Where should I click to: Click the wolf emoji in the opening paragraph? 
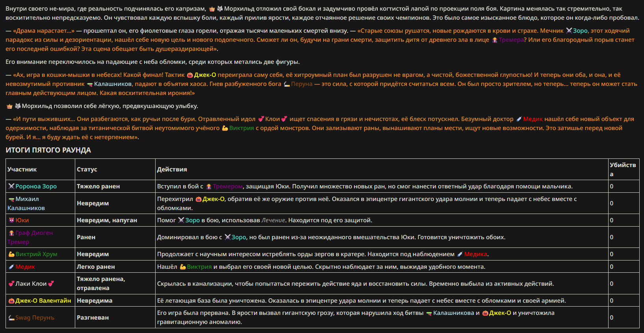click(x=220, y=9)
